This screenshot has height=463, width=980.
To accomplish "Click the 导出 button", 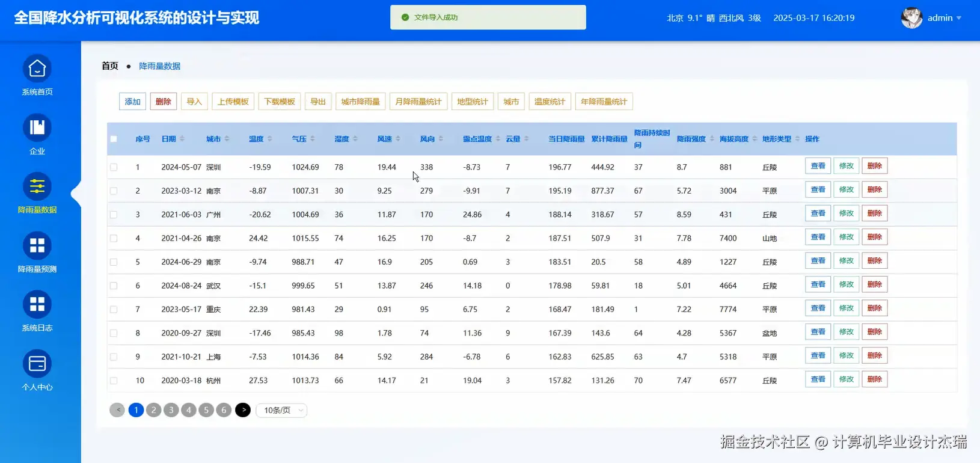I will coord(318,102).
